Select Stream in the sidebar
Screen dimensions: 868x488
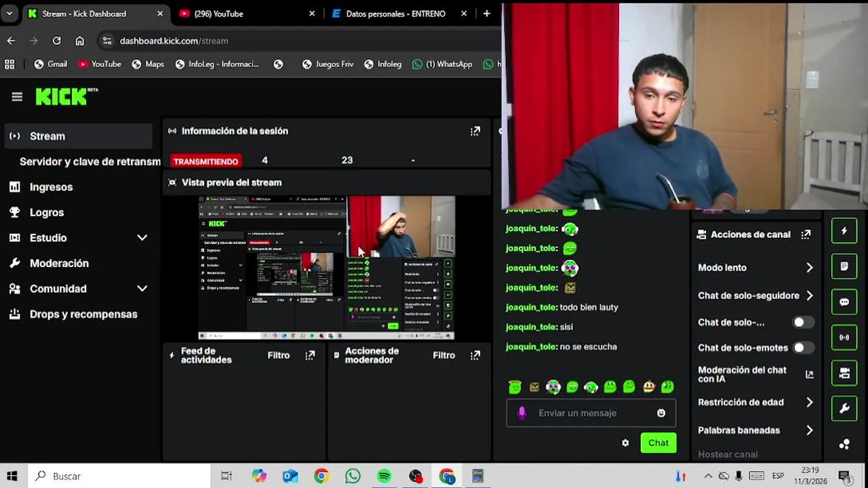point(79,136)
